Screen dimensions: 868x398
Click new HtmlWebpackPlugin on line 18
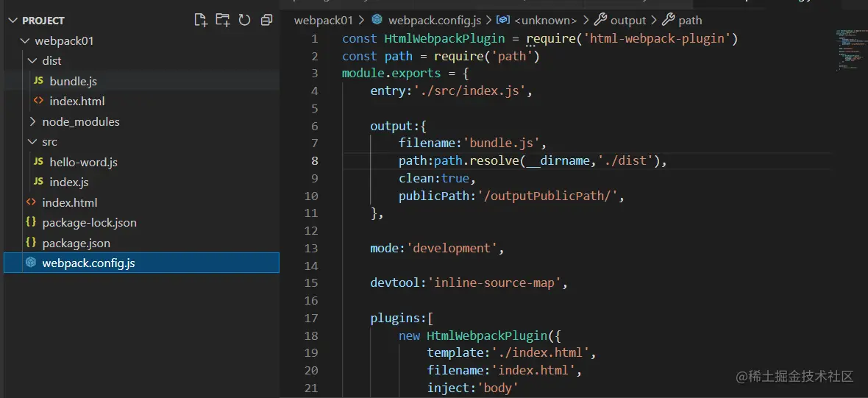[472, 335]
